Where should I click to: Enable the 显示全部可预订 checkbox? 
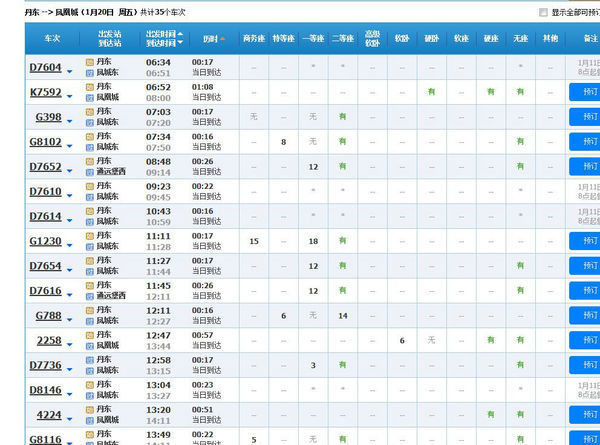pyautogui.click(x=543, y=13)
